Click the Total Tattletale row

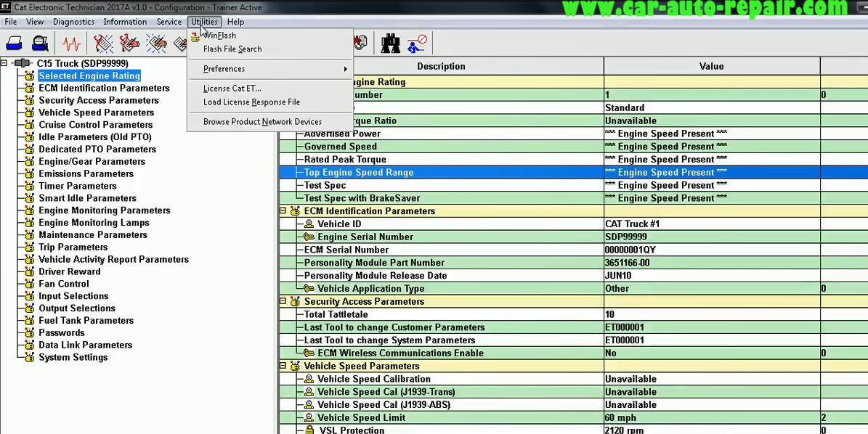[x=574, y=314]
